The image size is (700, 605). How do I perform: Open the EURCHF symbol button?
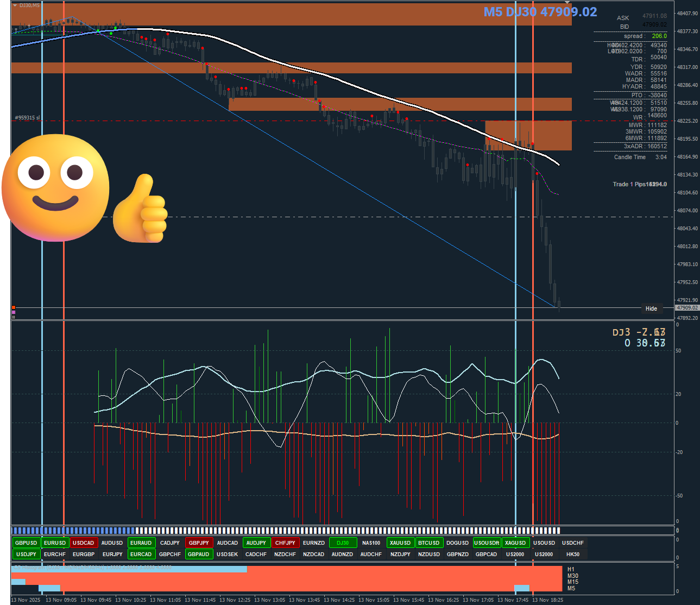click(x=55, y=554)
